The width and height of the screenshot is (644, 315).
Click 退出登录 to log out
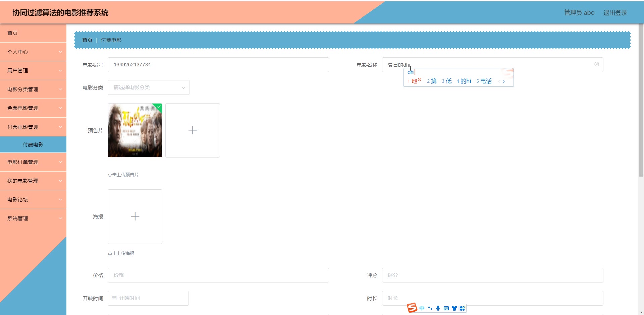pos(615,13)
